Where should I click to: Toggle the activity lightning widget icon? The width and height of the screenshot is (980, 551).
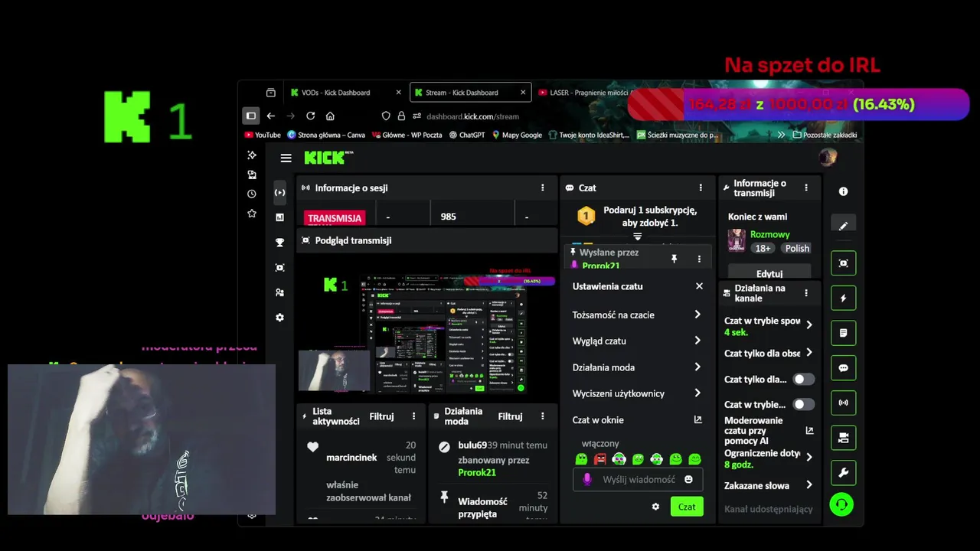pyautogui.click(x=843, y=298)
